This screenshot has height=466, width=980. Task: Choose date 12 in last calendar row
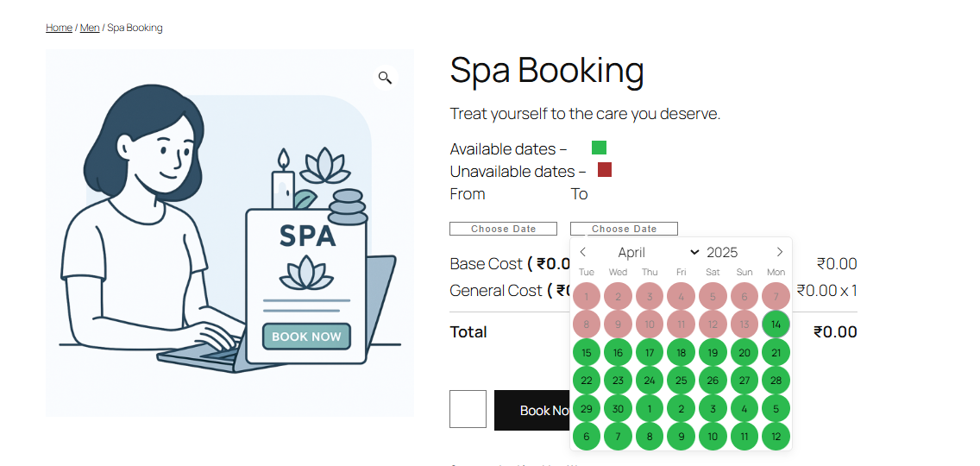pyautogui.click(x=776, y=437)
